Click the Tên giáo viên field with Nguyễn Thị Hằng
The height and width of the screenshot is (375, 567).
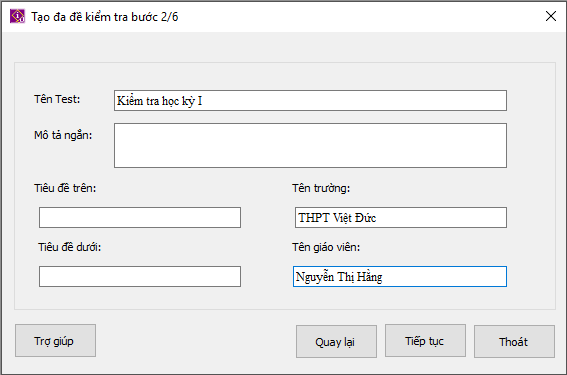[400, 277]
